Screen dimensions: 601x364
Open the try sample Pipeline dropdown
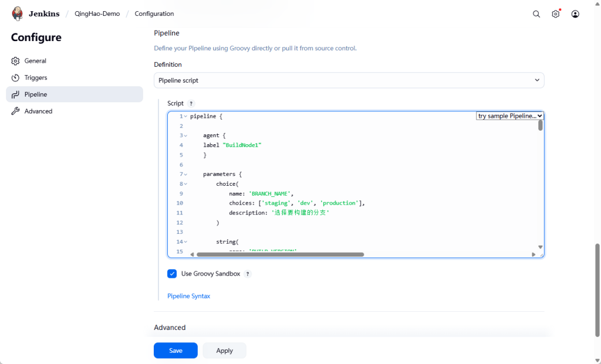[x=509, y=116]
